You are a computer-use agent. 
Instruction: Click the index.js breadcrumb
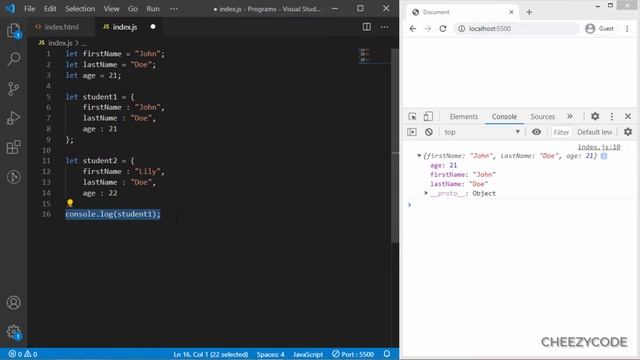coord(60,43)
